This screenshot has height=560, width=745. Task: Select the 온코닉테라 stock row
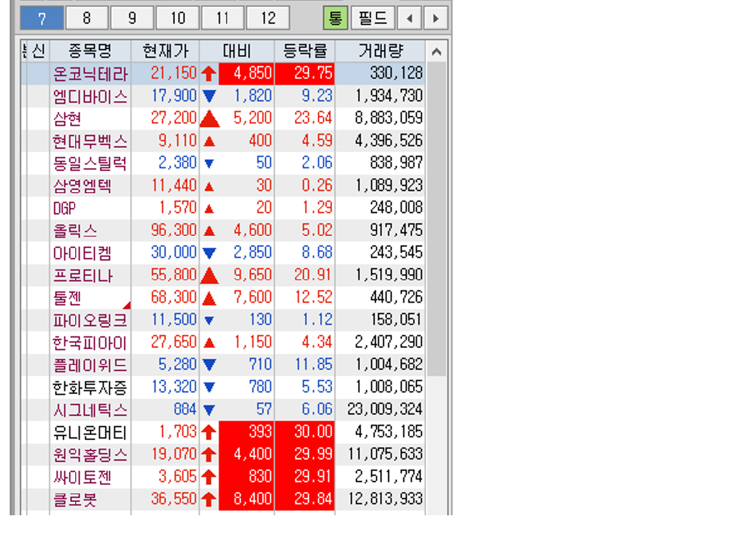223,74
